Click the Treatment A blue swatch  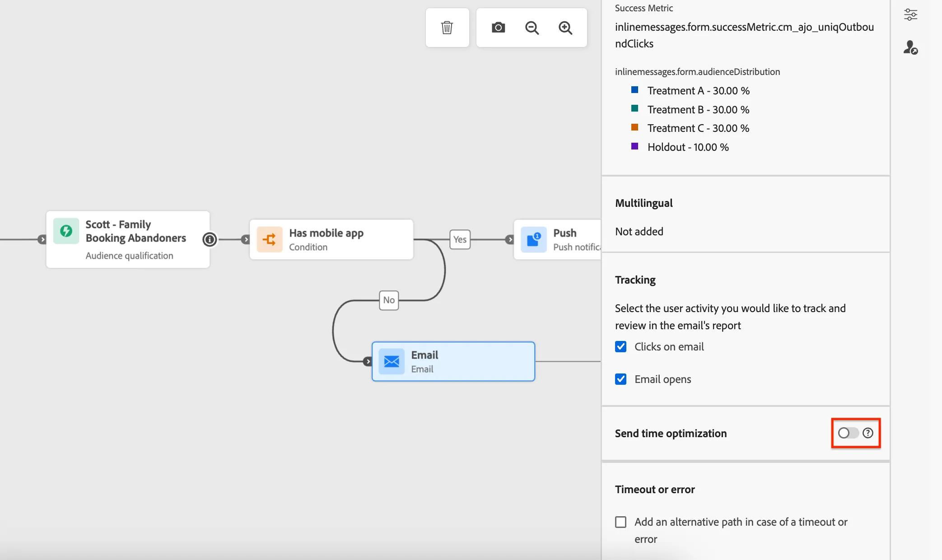(634, 90)
